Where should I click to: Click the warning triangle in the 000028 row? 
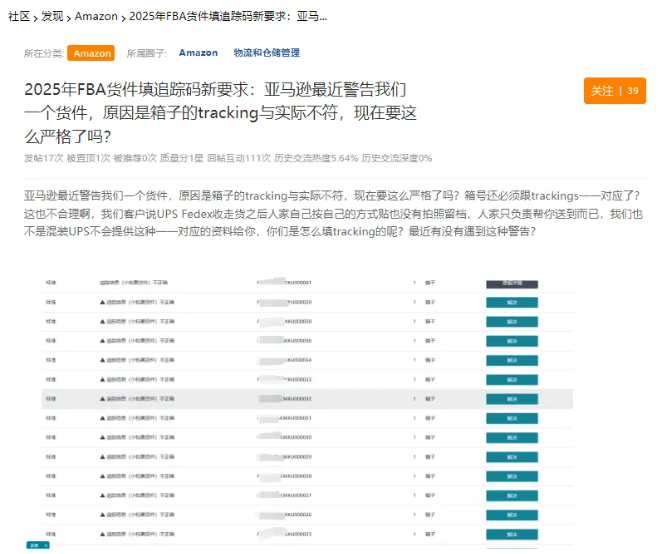coord(103,476)
